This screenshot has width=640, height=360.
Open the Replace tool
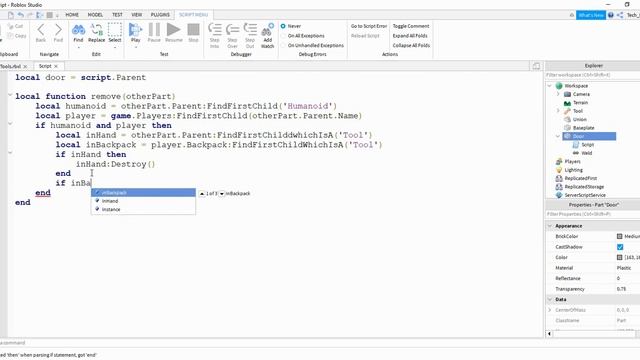96,33
